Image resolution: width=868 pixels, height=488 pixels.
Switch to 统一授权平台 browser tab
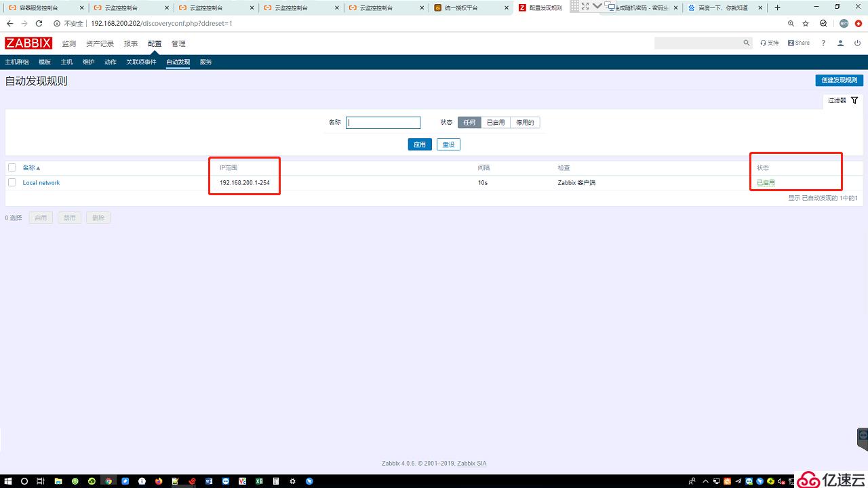[x=471, y=7]
